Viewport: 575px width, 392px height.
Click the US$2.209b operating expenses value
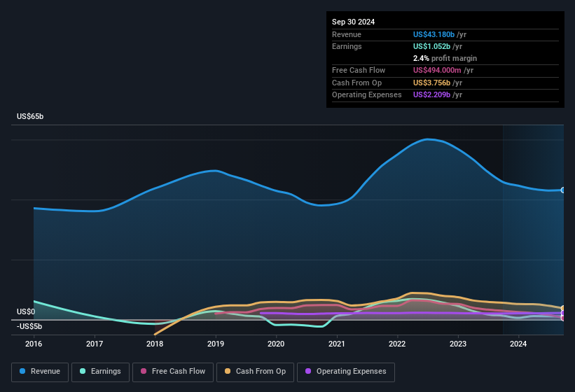(x=431, y=95)
